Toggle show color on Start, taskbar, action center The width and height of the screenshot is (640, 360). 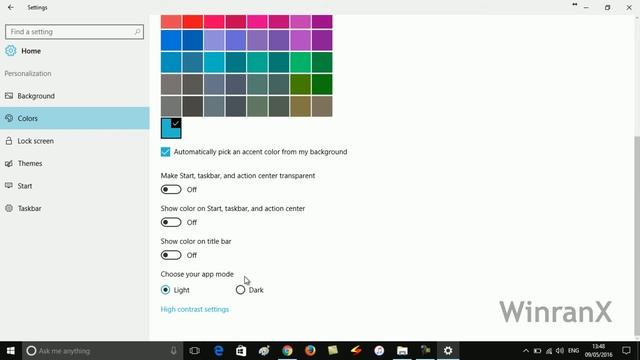171,222
